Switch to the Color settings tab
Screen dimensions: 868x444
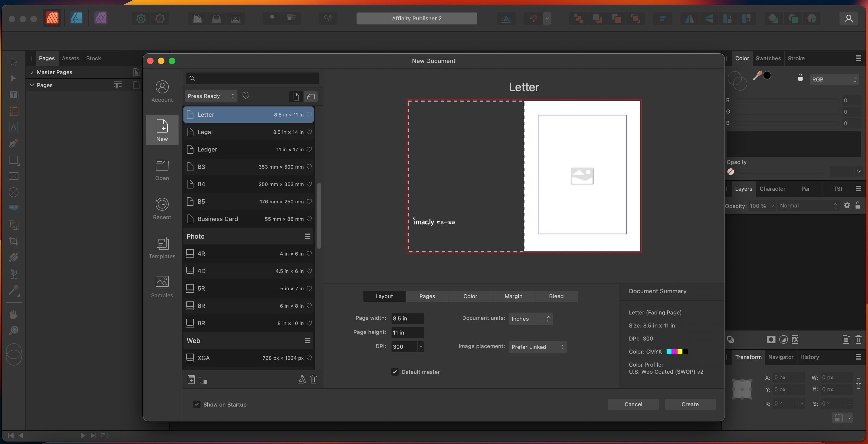470,296
